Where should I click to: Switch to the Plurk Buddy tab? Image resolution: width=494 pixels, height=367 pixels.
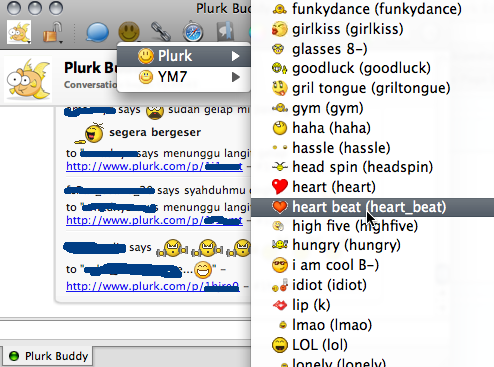(48, 356)
